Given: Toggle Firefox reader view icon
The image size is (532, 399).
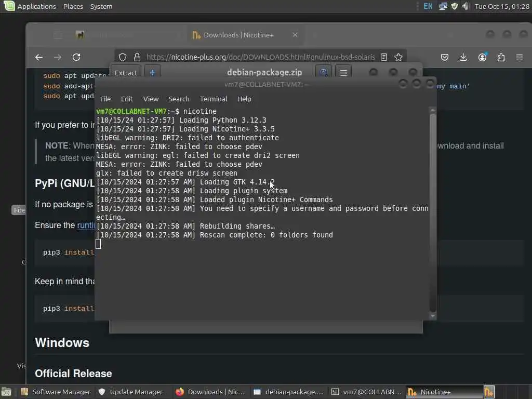Looking at the screenshot, I should [x=384, y=57].
